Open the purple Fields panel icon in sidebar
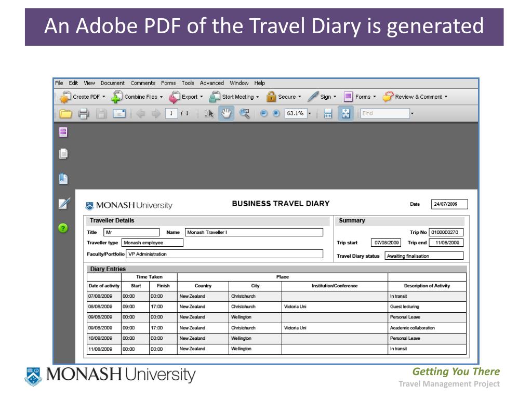This screenshot has height=399, width=532. click(63, 132)
